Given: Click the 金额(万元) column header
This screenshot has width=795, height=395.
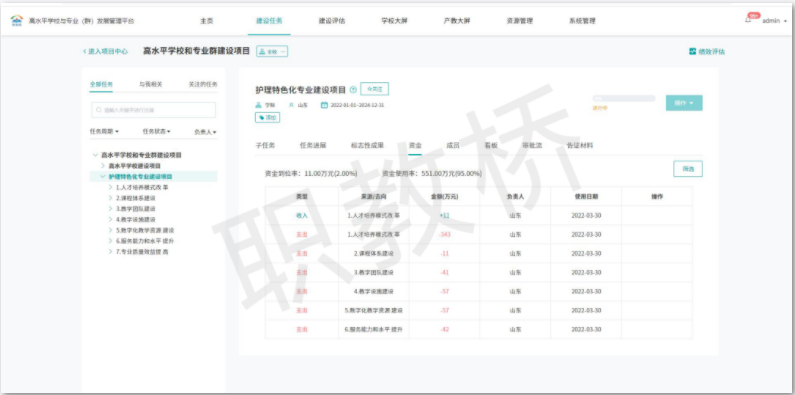Looking at the screenshot, I should coord(445,196).
